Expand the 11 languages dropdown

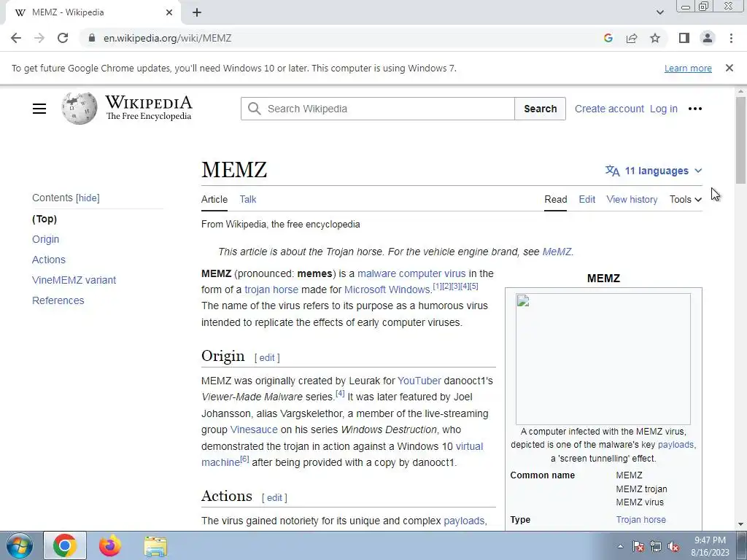pos(654,171)
